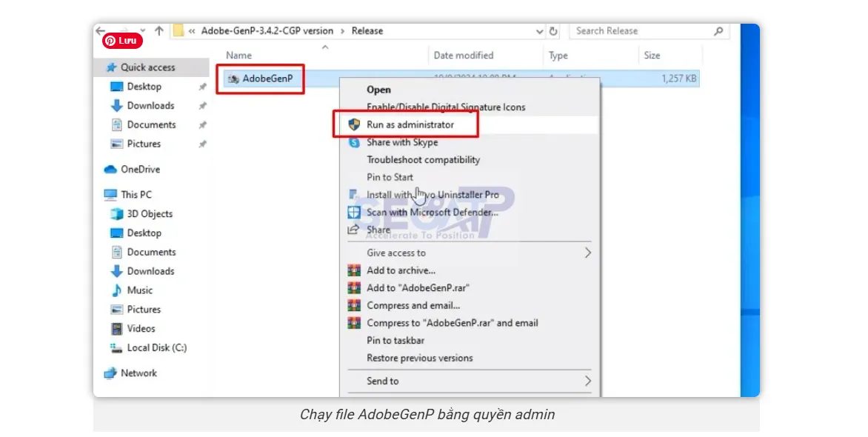
Task: Open Desktop under This PC
Action: pyautogui.click(x=144, y=233)
